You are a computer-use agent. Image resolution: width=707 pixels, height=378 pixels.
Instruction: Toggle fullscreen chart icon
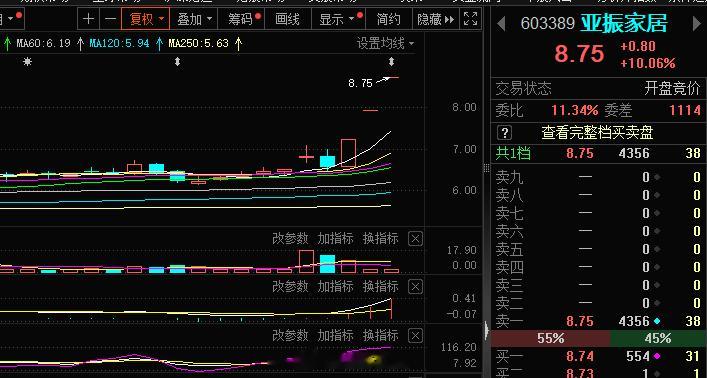(470, 19)
